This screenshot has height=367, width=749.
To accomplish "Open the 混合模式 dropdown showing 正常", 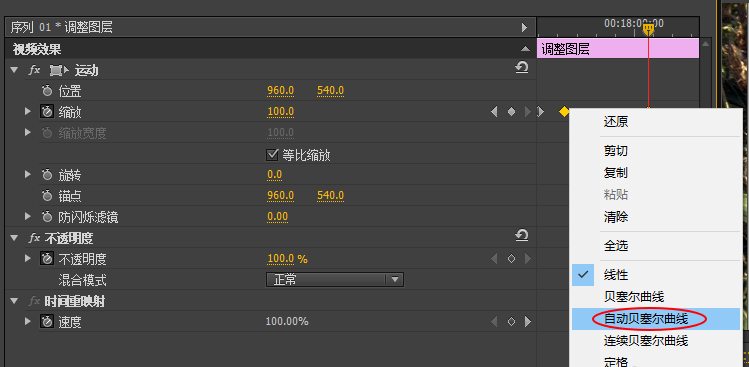I will (x=334, y=280).
